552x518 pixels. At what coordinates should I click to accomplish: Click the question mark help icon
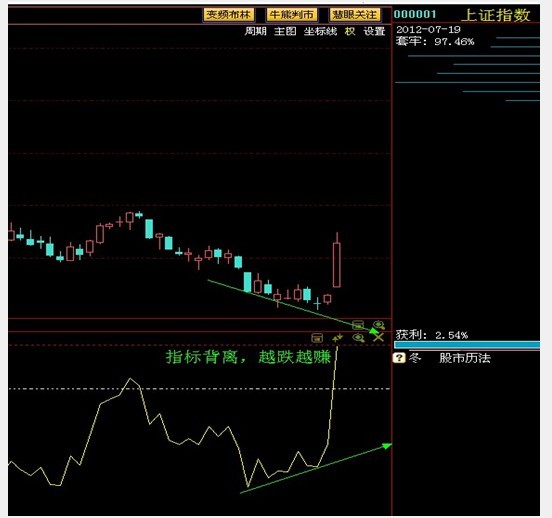click(399, 358)
